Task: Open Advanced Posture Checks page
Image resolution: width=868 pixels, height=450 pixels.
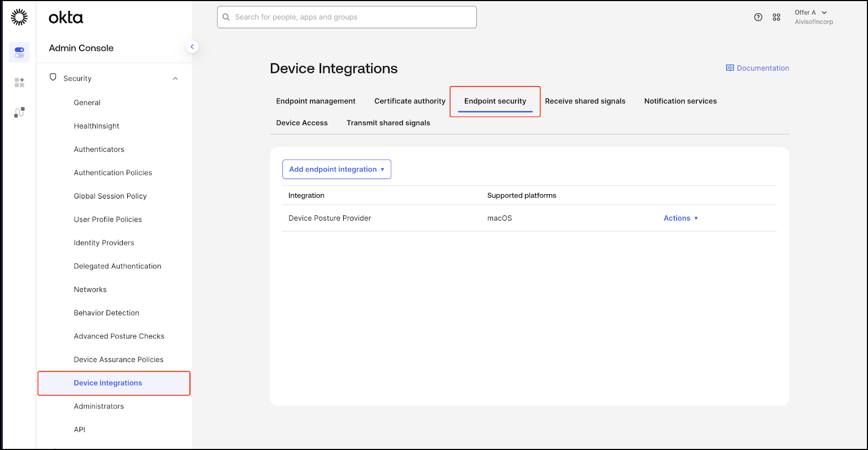Action: 119,336
